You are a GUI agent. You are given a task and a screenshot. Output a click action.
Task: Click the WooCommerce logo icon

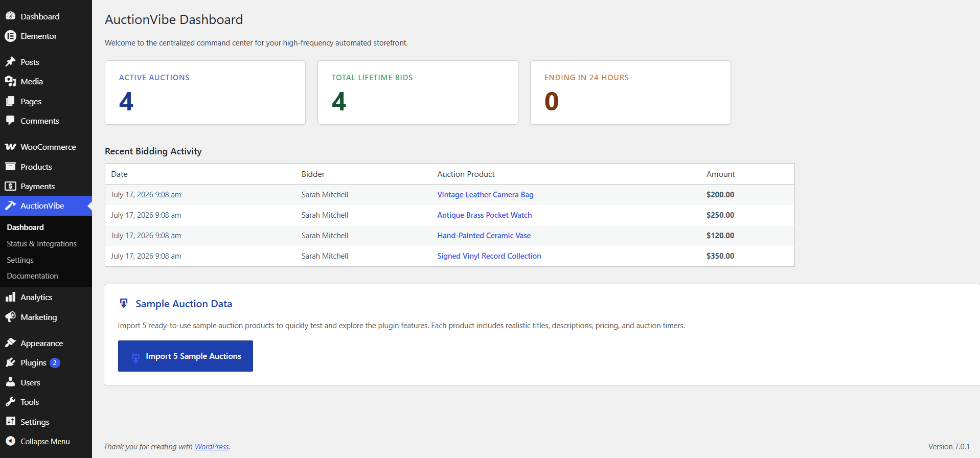click(10, 147)
